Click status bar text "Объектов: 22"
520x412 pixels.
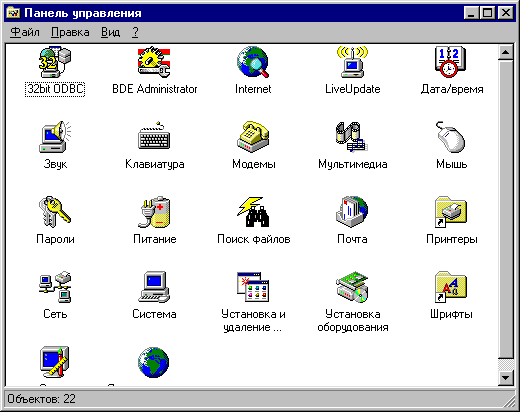[x=41, y=399]
